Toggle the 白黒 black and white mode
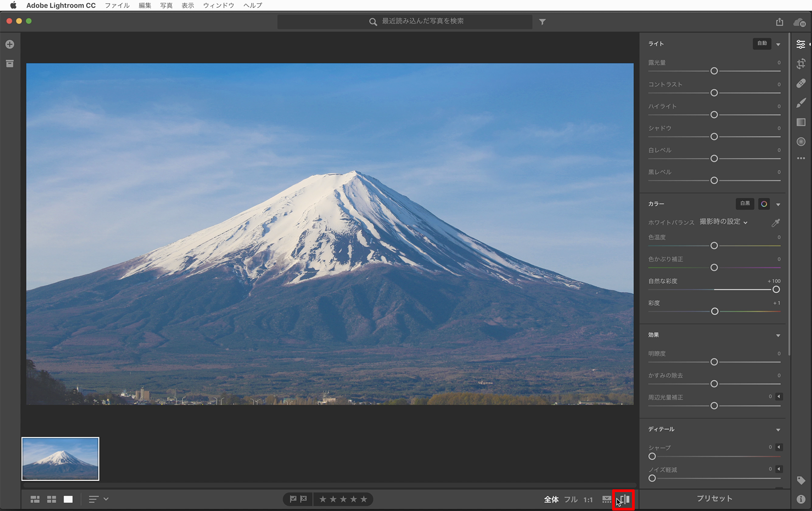 click(x=745, y=204)
